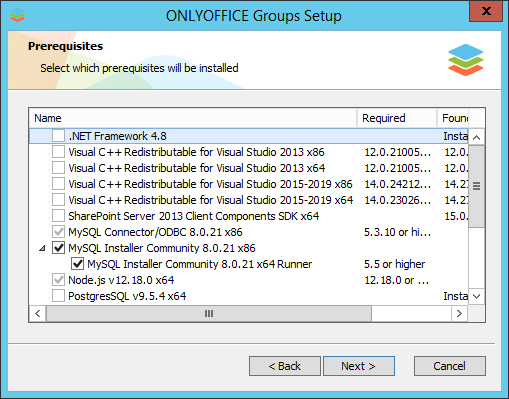
Task: Check Visual C++ 2015-2019 x64 redistributable
Action: (x=58, y=200)
